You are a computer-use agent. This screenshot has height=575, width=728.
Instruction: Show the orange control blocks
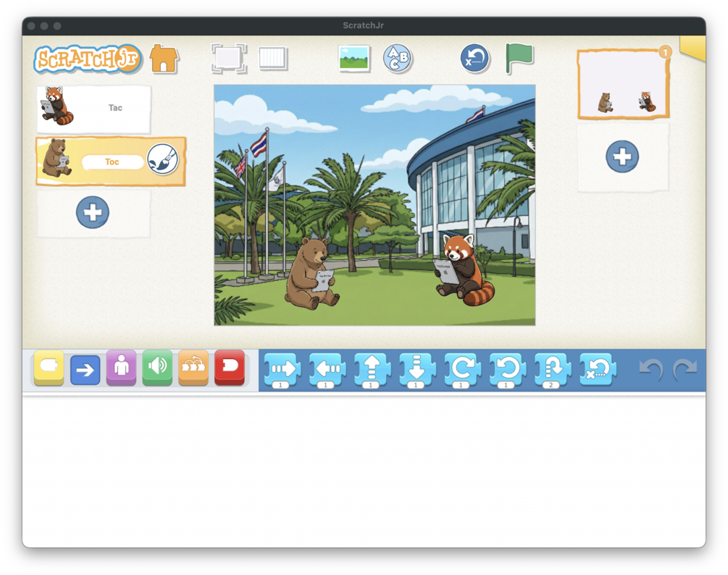point(193,369)
